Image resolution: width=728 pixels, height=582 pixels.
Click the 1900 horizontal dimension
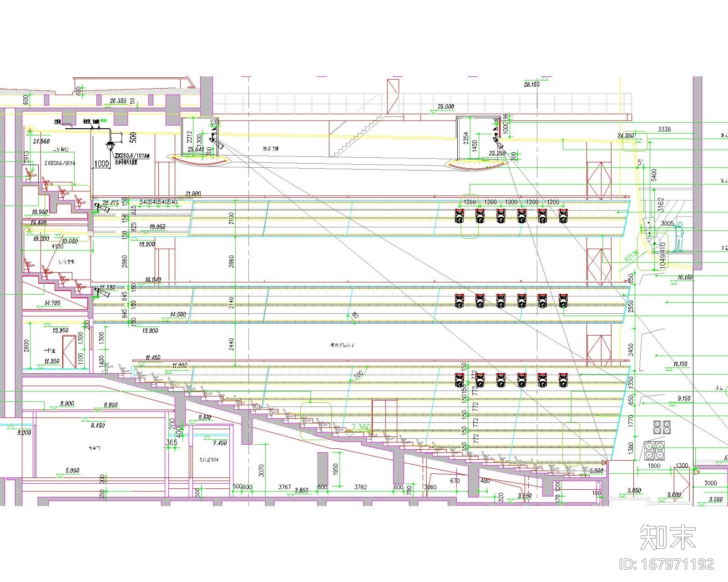(654, 466)
